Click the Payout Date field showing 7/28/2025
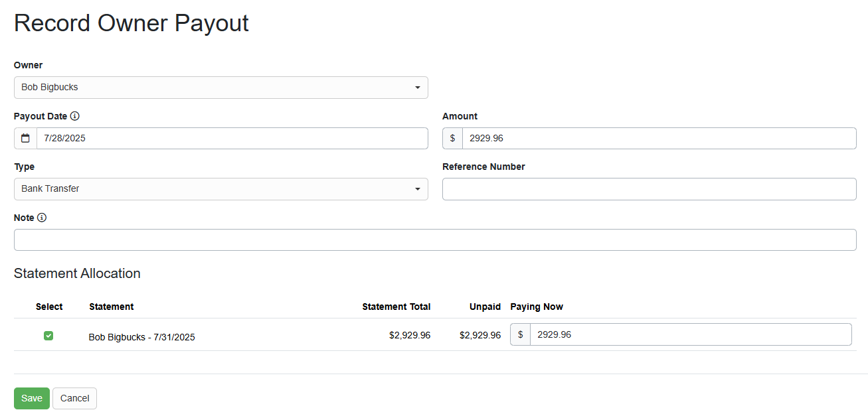The height and width of the screenshot is (418, 868). coord(232,138)
